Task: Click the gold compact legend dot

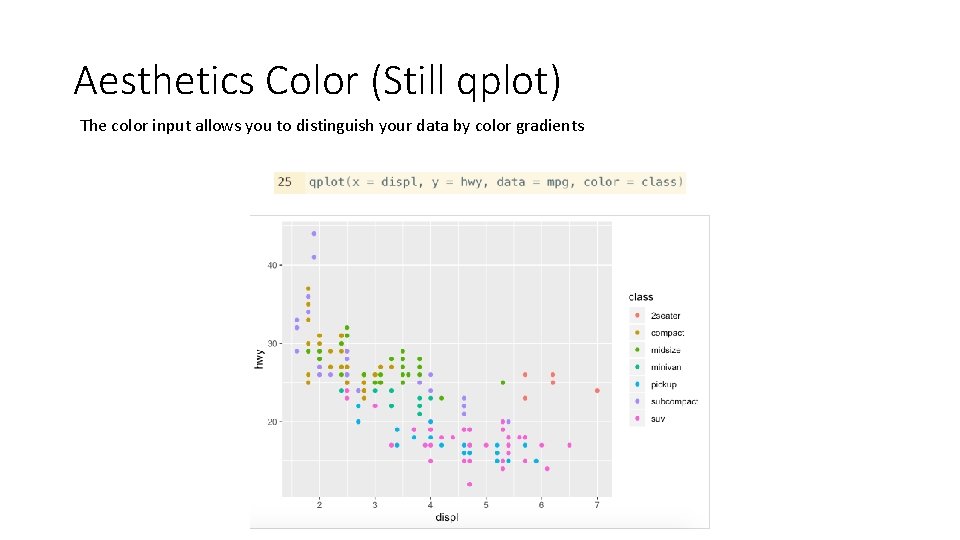Action: [x=637, y=333]
